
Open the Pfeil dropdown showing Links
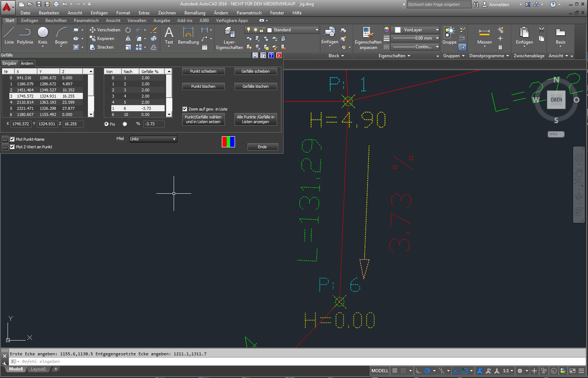pyautogui.click(x=153, y=139)
